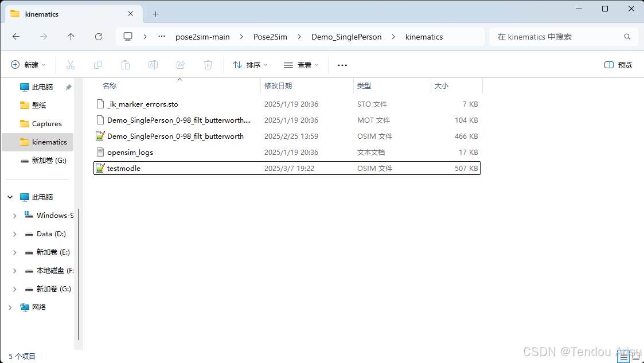The height and width of the screenshot is (363, 644).
Task: Click the pin icon next to 此电脑
Action: 69,87
